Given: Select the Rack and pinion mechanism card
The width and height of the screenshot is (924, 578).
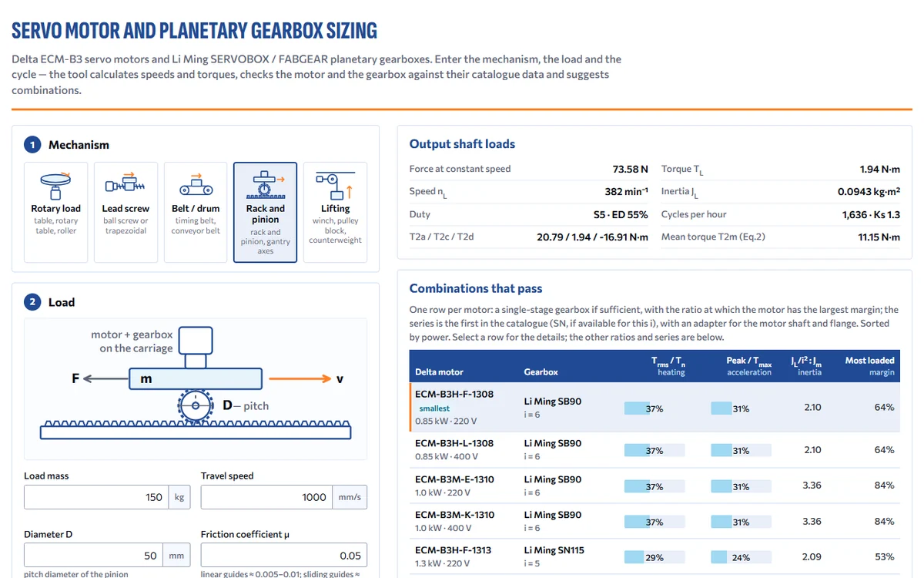Looking at the screenshot, I should coord(266,212).
